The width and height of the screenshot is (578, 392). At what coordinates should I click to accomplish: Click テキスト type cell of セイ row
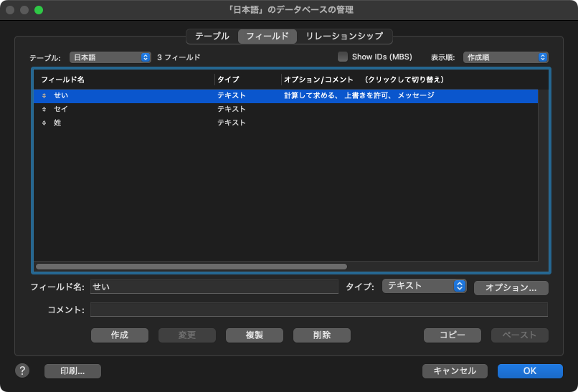(x=232, y=110)
